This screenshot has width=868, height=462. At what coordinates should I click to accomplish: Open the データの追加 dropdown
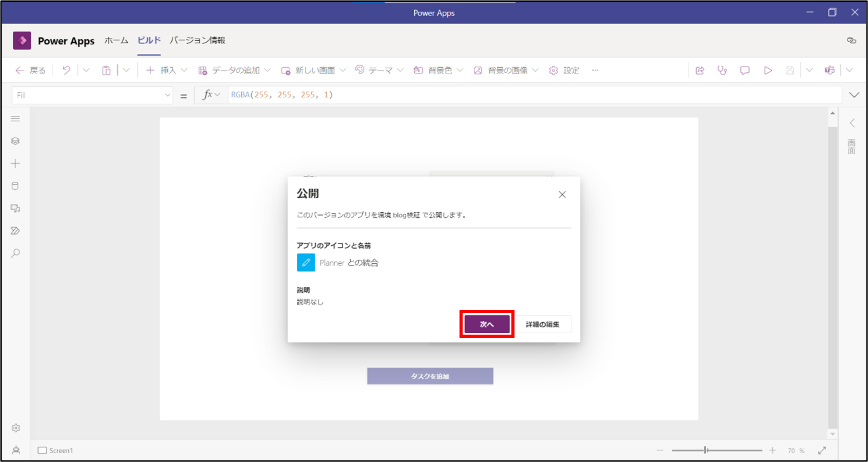[x=234, y=70]
